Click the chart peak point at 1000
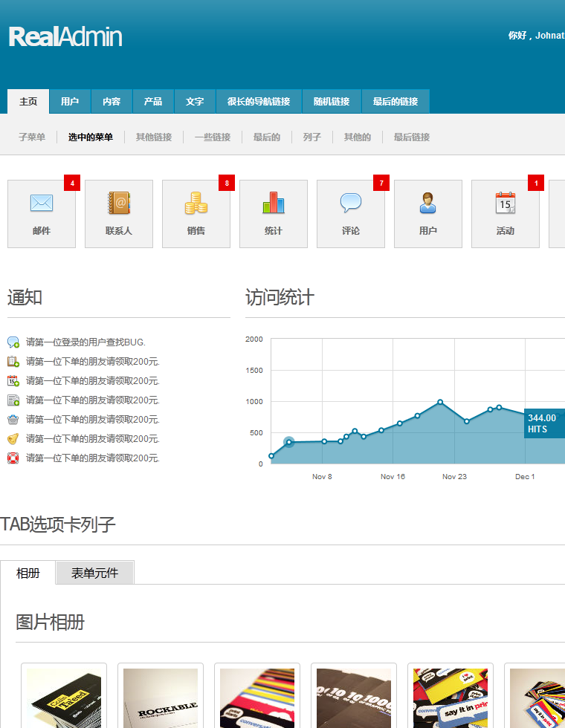 pos(440,402)
